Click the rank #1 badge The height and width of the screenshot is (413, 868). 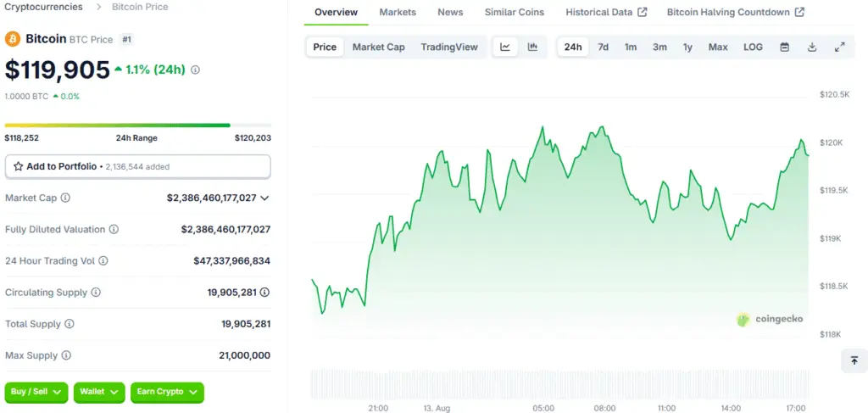pos(126,39)
